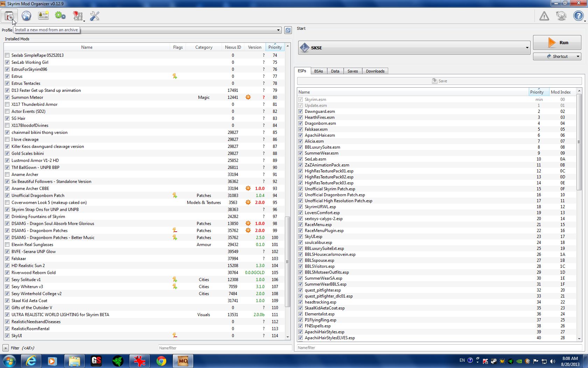Uncheck the Falskaar mod checkbox
The width and height of the screenshot is (588, 368).
click(x=7, y=259)
